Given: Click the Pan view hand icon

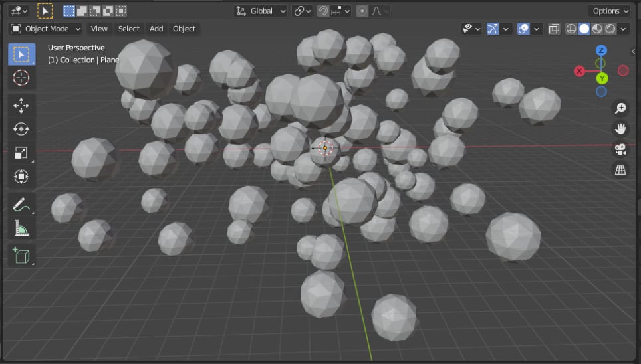Looking at the screenshot, I should [620, 129].
